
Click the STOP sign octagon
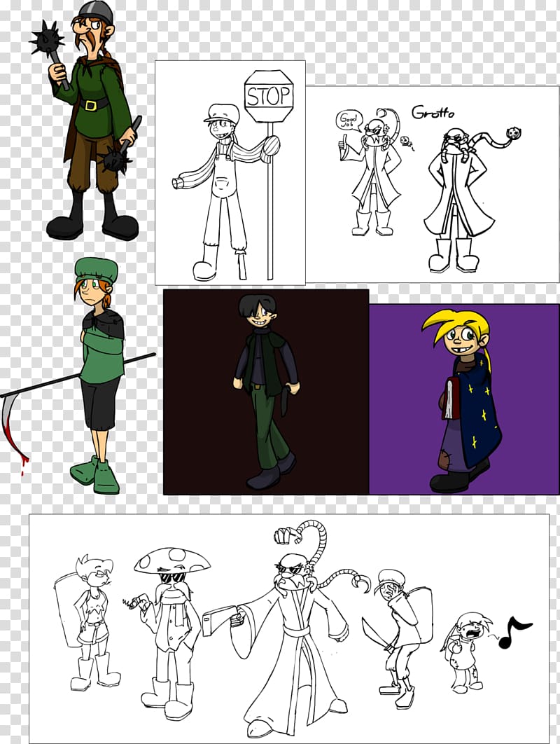[269, 95]
